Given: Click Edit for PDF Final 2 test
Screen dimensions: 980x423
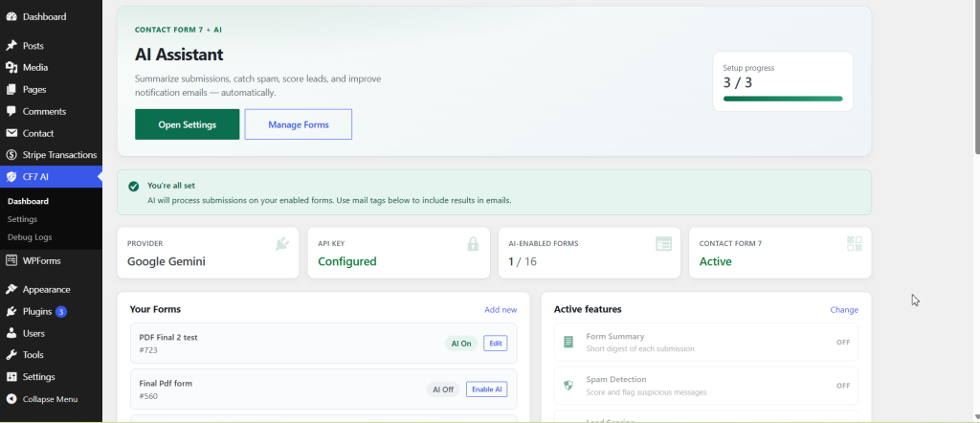Looking at the screenshot, I should (x=495, y=344).
